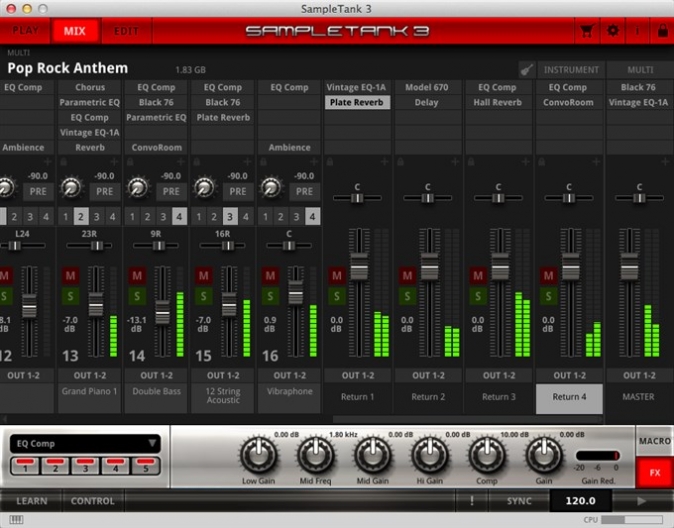Click the Hi Gain knob
The width and height of the screenshot is (674, 528).
[429, 455]
